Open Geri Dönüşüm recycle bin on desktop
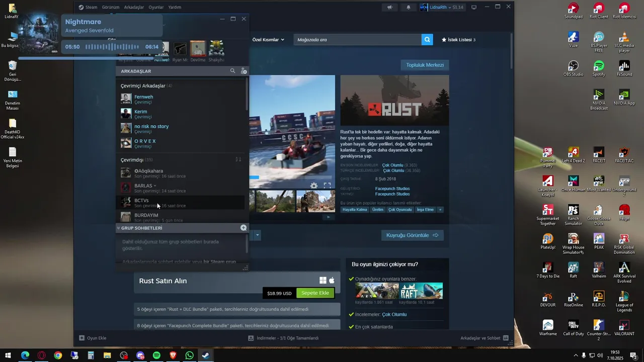 (x=13, y=71)
